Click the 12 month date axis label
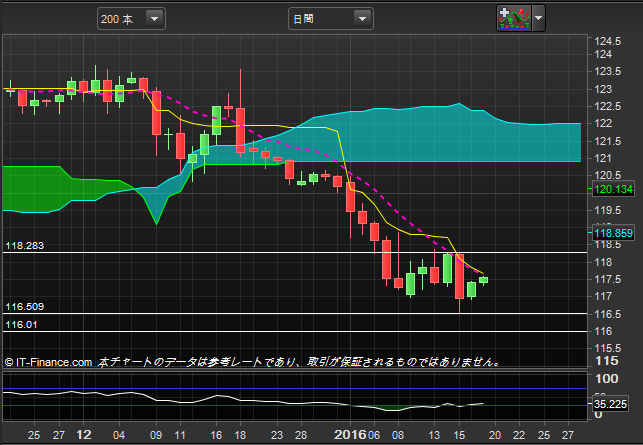 pyautogui.click(x=84, y=435)
